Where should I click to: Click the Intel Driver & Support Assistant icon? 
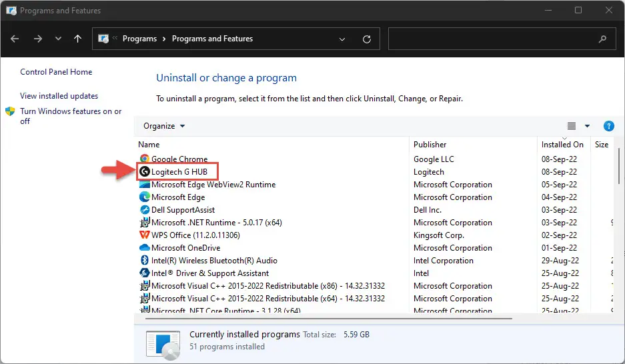pyautogui.click(x=145, y=273)
